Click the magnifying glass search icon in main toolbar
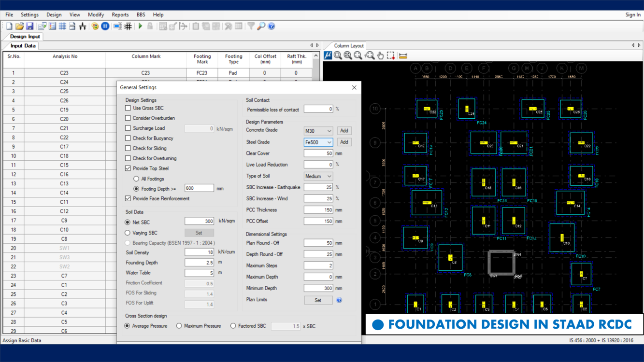This screenshot has height=362, width=644. (261, 26)
